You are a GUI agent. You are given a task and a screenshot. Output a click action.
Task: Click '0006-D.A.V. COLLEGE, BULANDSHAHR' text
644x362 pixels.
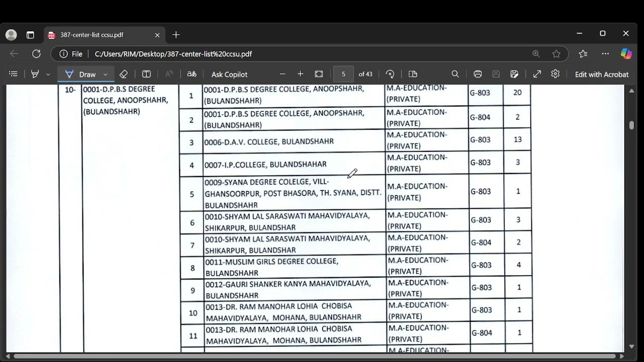pos(269,142)
